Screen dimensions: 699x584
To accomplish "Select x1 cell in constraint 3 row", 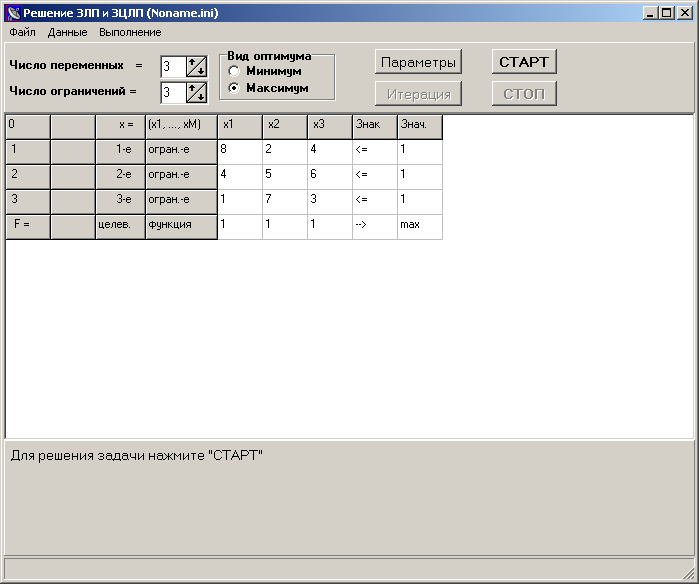I will [240, 202].
